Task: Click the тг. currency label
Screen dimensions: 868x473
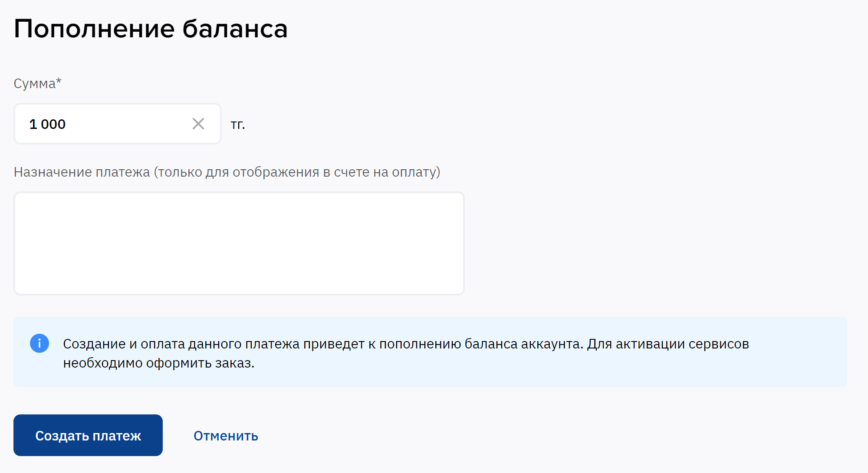Action: click(238, 125)
